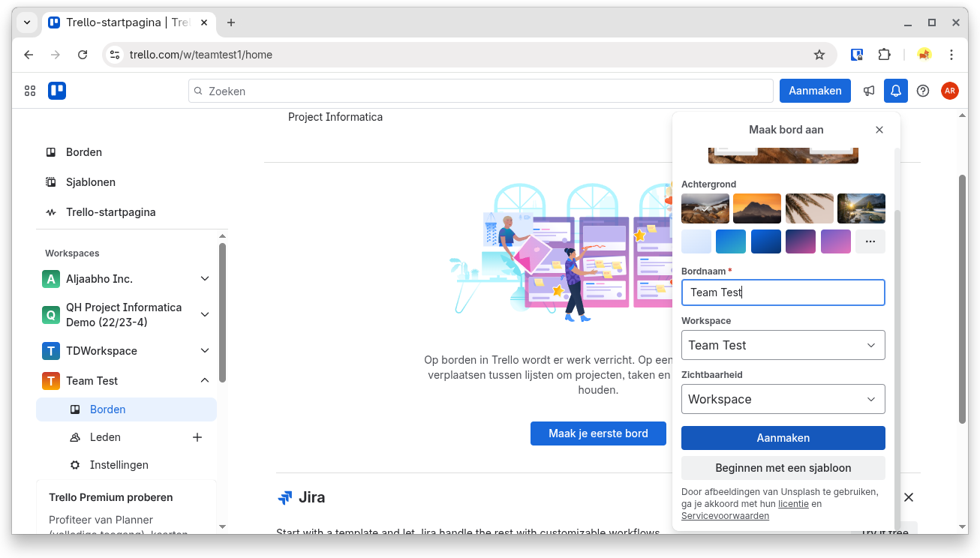Dismiss the Jira banner

click(x=908, y=497)
